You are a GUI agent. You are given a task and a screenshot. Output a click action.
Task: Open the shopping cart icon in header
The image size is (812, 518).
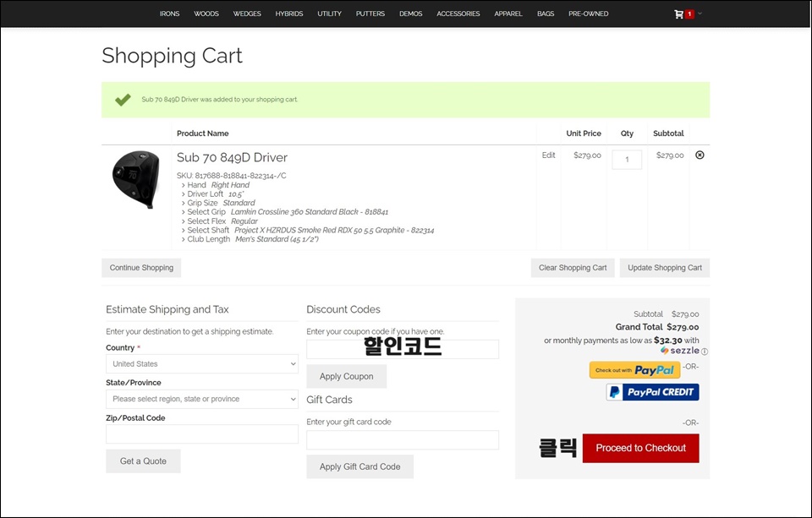(678, 14)
